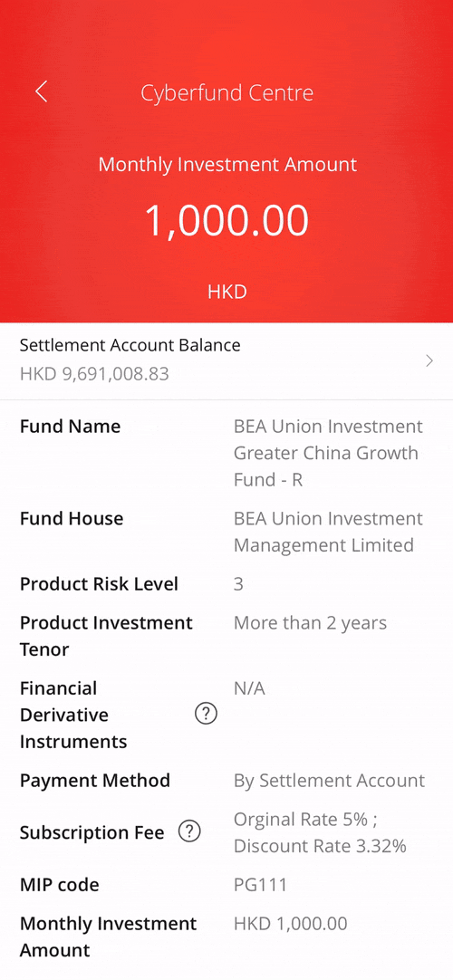Select the MIP code PG111
This screenshot has width=453, height=980.
[260, 885]
